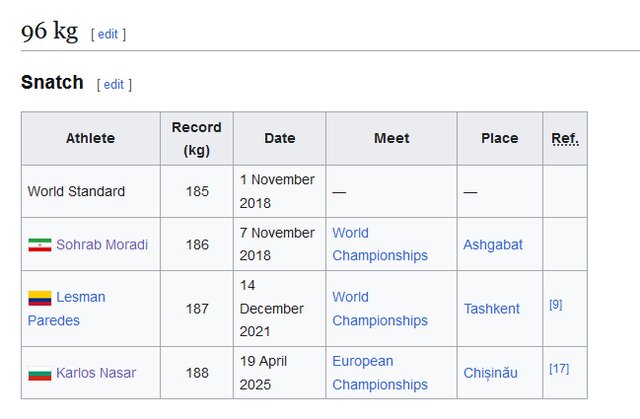
Task: Open Karlos Nasar athlete page
Action: point(96,373)
